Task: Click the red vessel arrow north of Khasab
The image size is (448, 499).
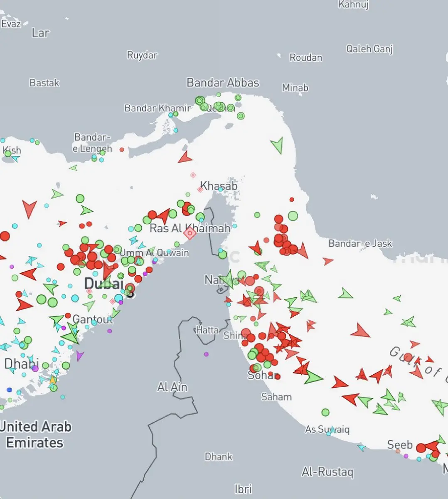Action: click(185, 158)
